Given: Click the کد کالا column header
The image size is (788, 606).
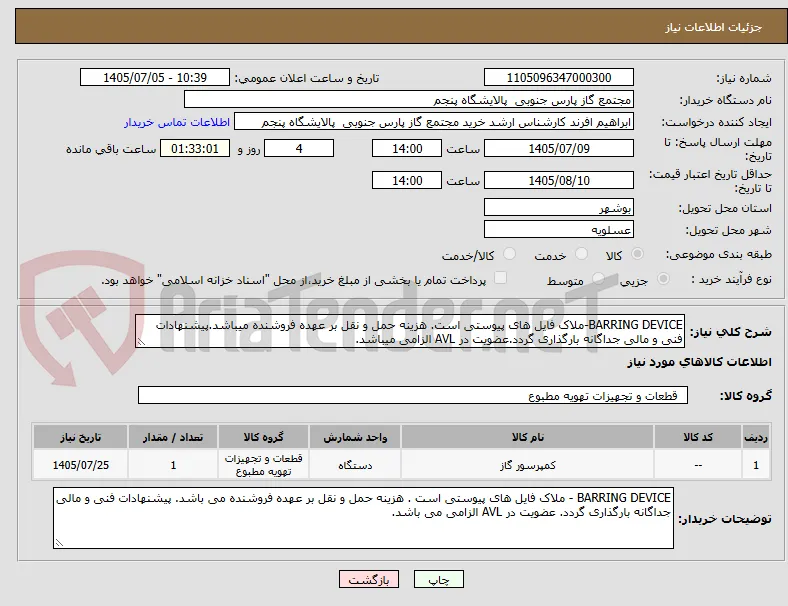Looking at the screenshot, I should pos(698,437).
